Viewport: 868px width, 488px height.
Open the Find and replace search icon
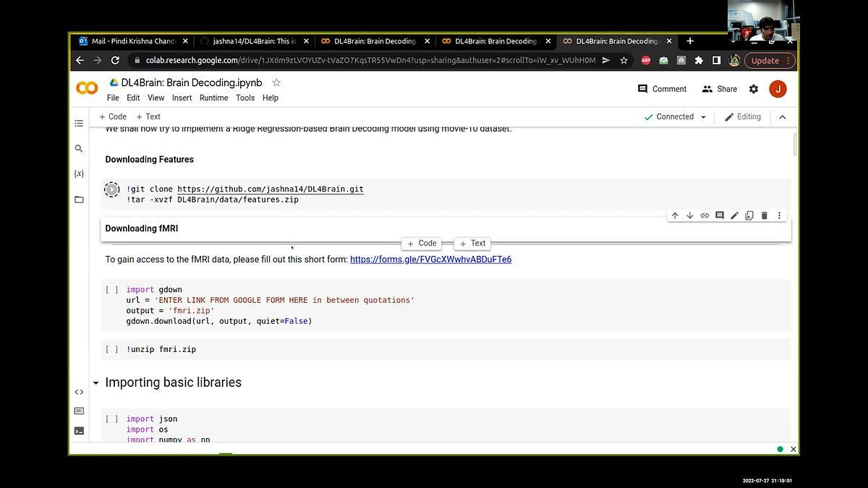point(79,148)
